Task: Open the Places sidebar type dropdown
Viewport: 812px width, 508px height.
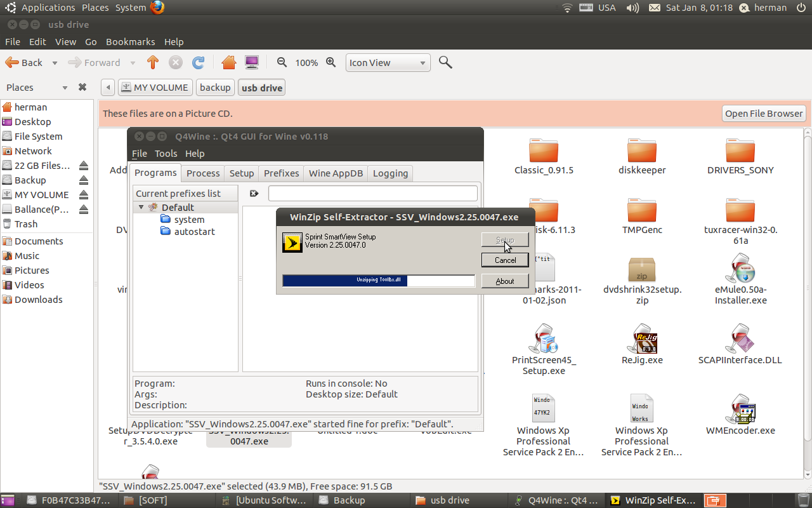Action: click(x=64, y=87)
